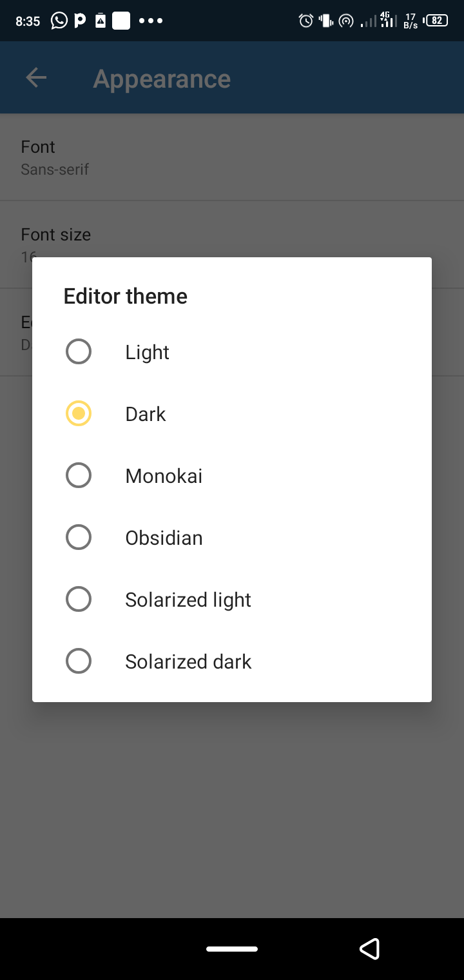This screenshot has width=464, height=980.
Task: Select the Solarized dark radio button
Action: point(79,661)
